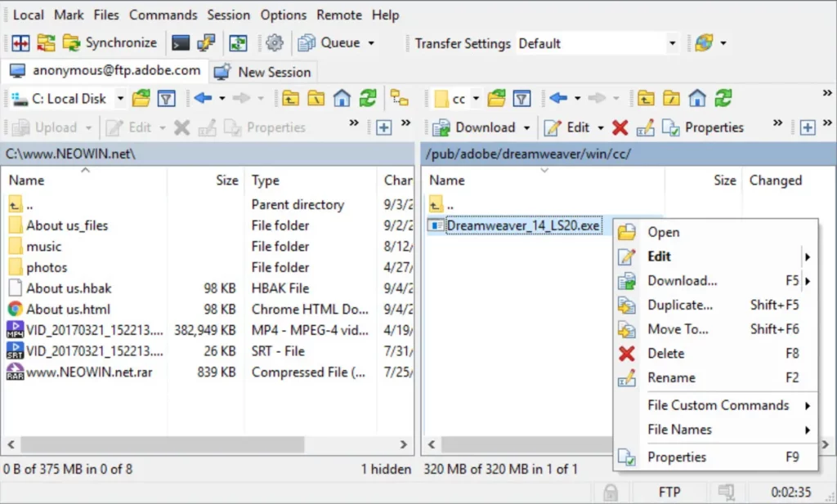Open the New Session tab
The width and height of the screenshot is (837, 504).
click(262, 72)
